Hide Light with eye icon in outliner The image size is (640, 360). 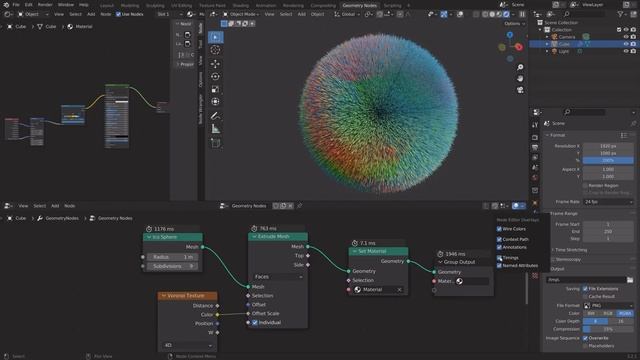626,51
